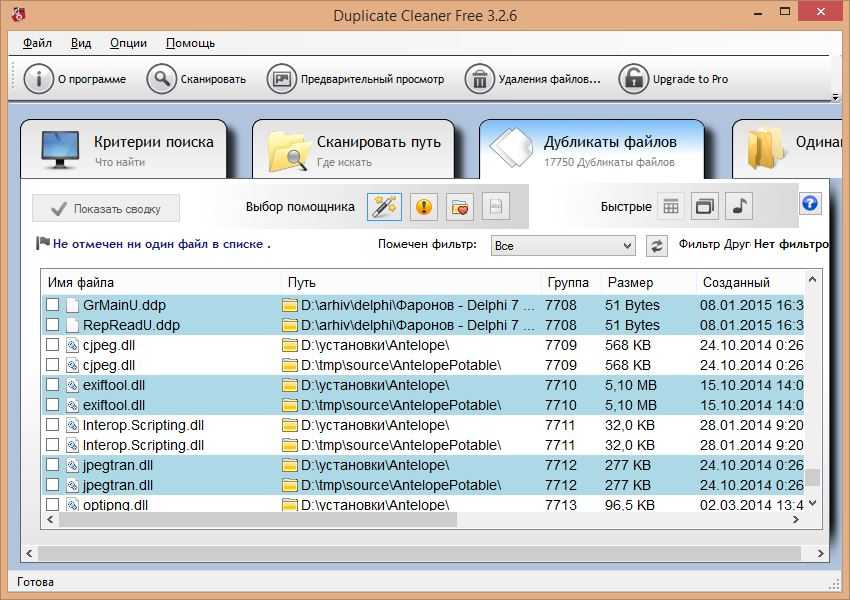Click the app icon in title bar
This screenshot has width=850, height=600.
pyautogui.click(x=18, y=14)
